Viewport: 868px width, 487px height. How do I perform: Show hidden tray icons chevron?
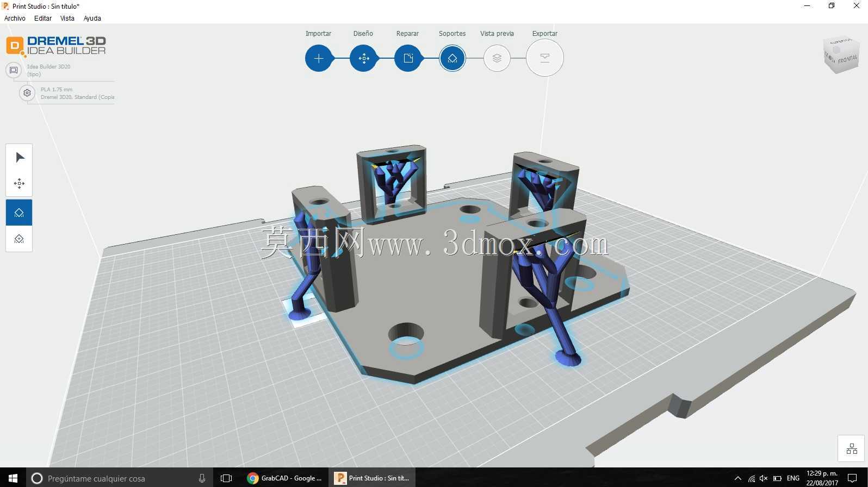(x=737, y=478)
